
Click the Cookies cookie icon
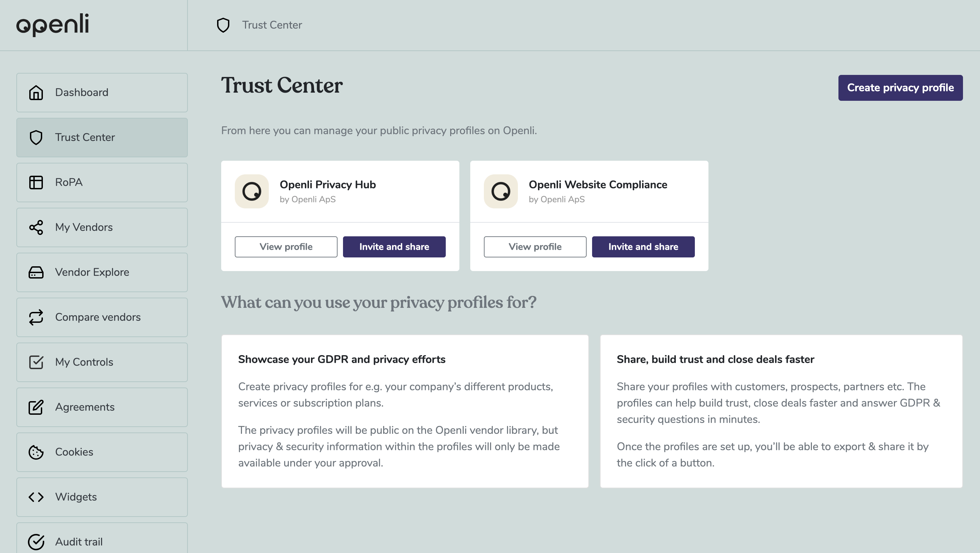point(36,452)
